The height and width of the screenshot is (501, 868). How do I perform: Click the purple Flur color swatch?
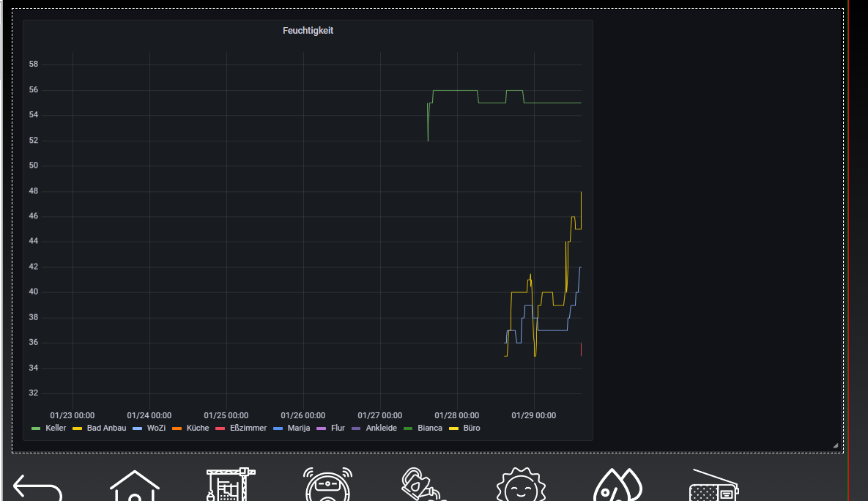pyautogui.click(x=321, y=429)
